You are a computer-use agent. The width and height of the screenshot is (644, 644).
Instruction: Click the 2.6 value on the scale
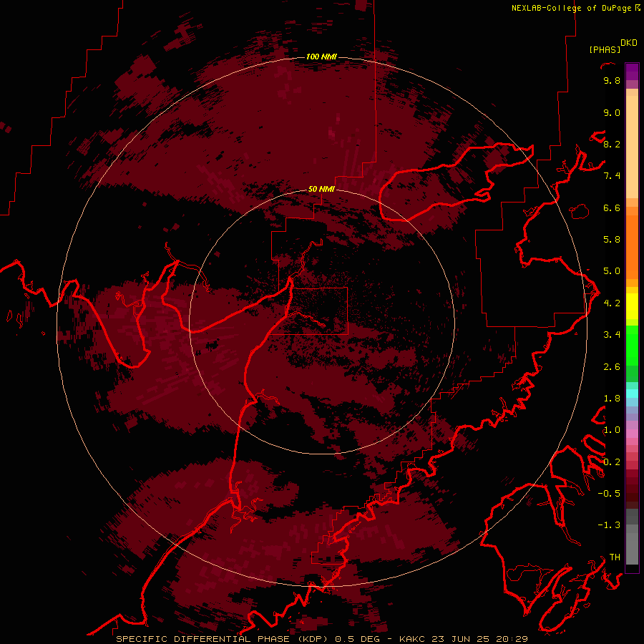tap(612, 367)
